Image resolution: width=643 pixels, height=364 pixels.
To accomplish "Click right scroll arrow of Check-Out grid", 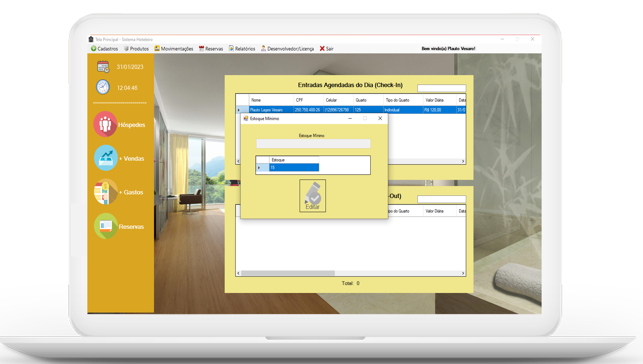I will pyautogui.click(x=463, y=273).
